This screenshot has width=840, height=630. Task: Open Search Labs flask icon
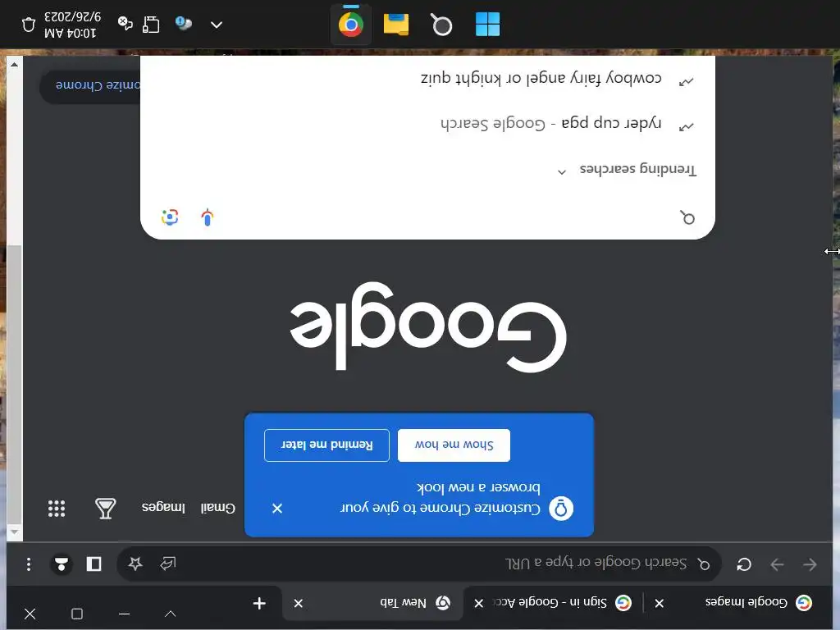[106, 509]
